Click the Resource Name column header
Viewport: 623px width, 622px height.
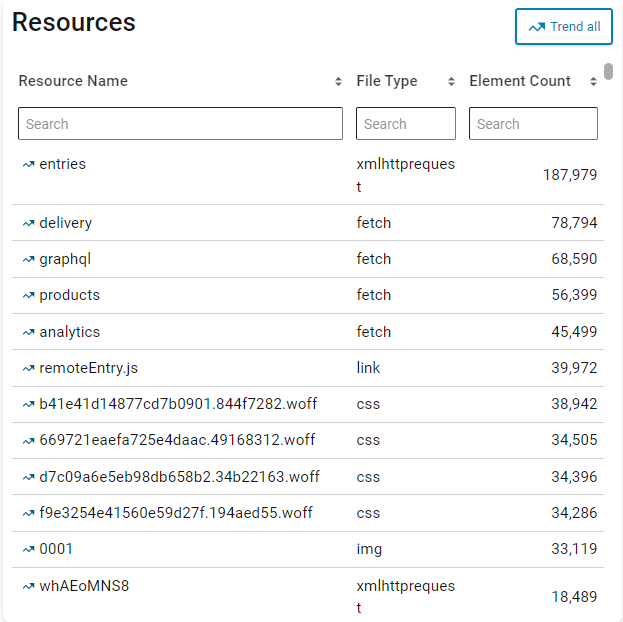tap(73, 81)
